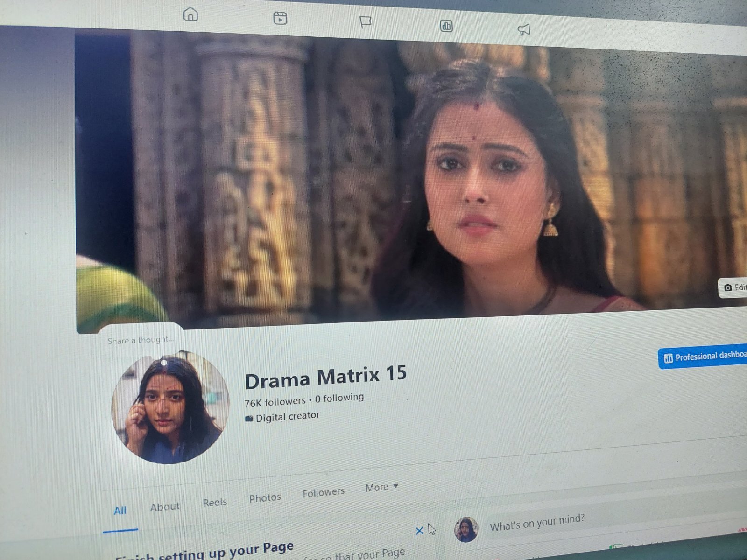747x560 pixels.
Task: Open the Drama Matrix 15 profile picture
Action: coord(170,407)
